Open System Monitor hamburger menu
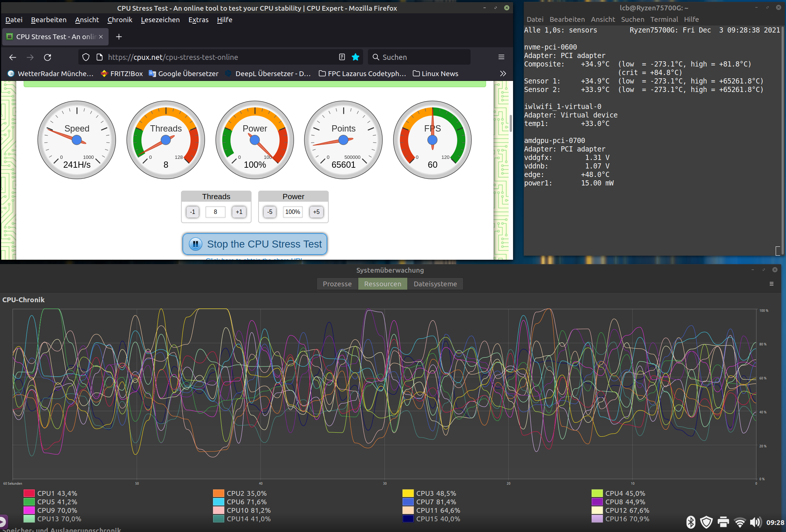This screenshot has width=786, height=532. 771,284
